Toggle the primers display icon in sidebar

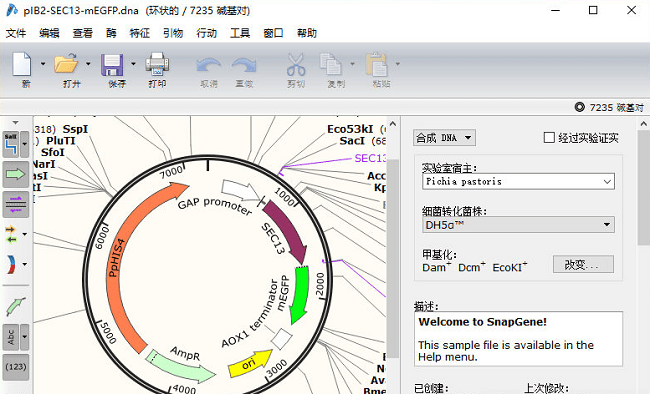click(16, 204)
